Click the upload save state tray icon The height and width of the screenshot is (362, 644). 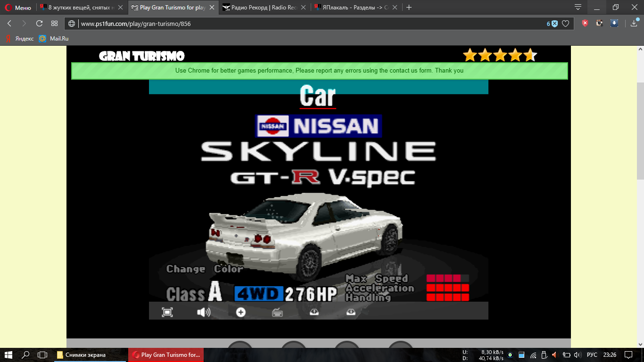tap(314, 312)
